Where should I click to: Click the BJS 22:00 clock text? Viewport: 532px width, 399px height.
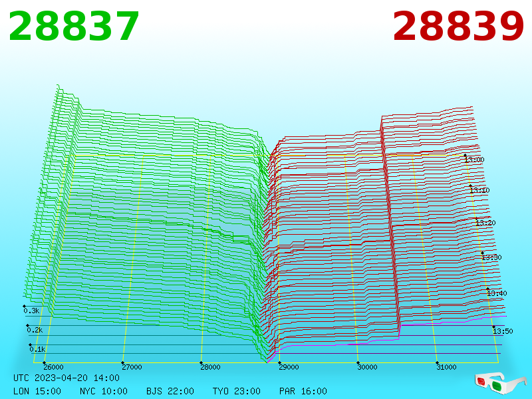click(170, 391)
